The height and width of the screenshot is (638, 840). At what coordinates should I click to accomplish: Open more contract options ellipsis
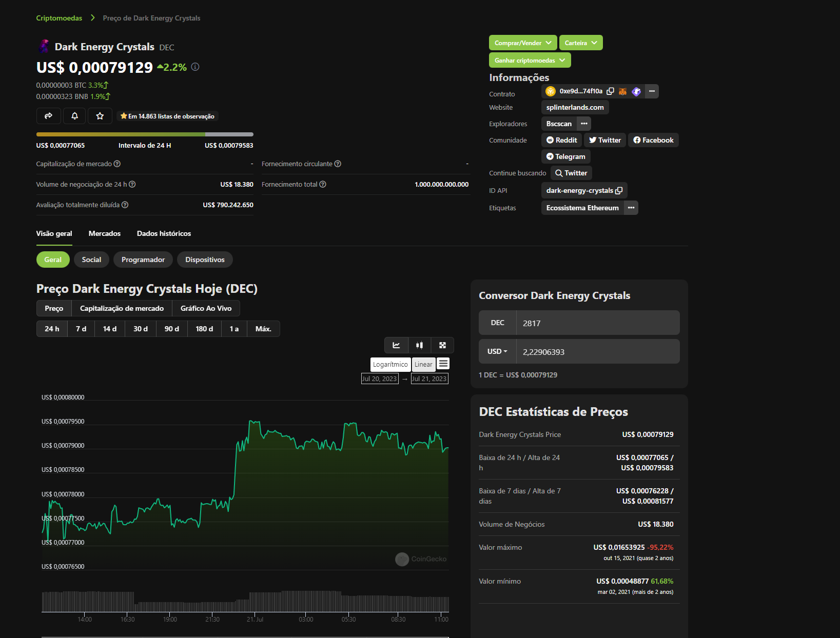(652, 91)
